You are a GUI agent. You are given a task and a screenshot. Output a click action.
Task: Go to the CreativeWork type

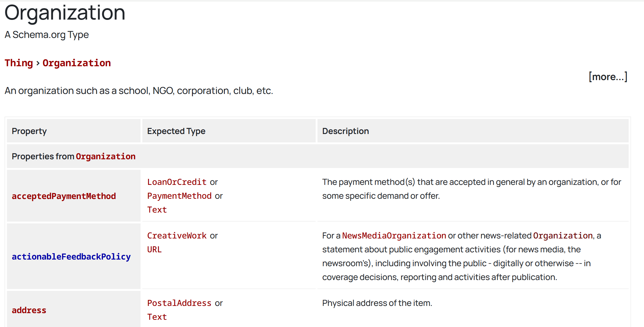[x=177, y=235]
